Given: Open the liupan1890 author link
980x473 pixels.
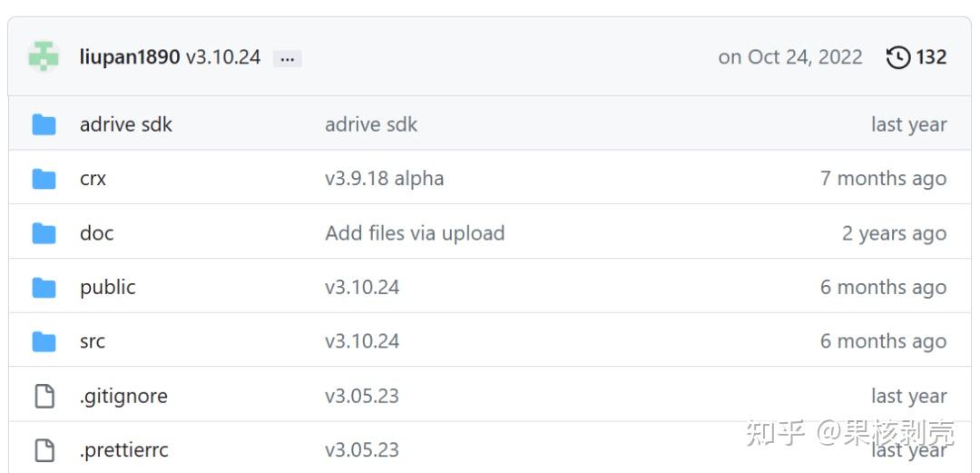Looking at the screenshot, I should 130,57.
